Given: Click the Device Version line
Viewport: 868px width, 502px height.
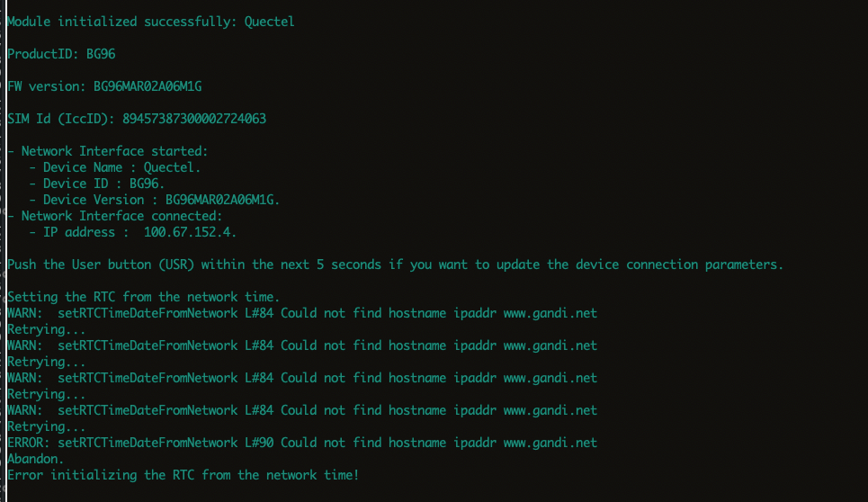Looking at the screenshot, I should tap(155, 200).
